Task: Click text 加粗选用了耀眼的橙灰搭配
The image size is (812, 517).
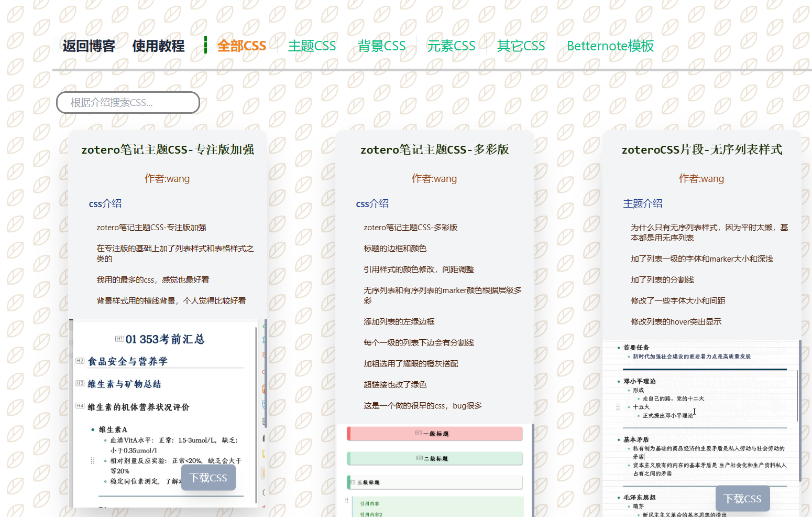Action: click(411, 364)
